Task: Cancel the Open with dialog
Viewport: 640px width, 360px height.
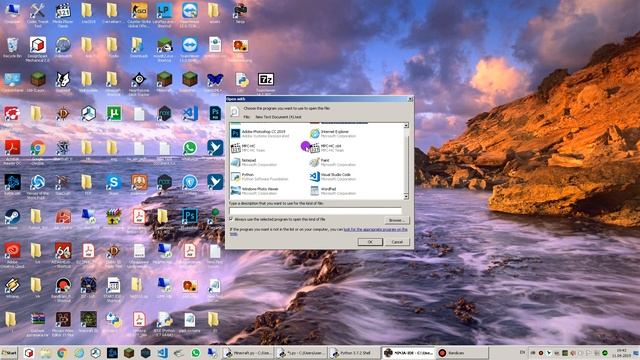Action: [397, 242]
